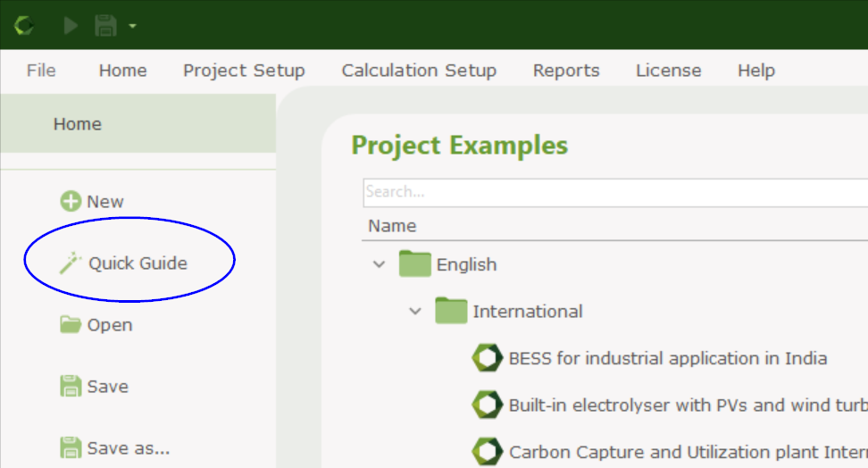Select the Home item in left panel
868x468 pixels.
click(x=138, y=123)
